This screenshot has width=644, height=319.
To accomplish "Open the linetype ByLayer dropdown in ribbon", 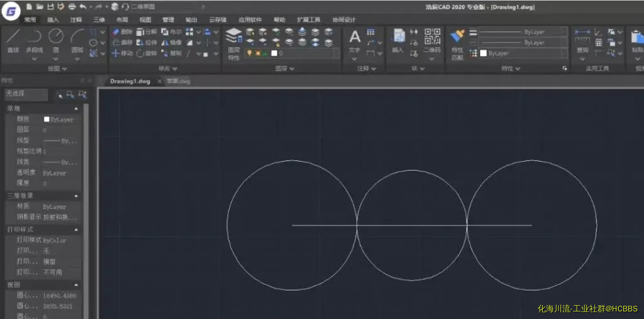I will (x=523, y=42).
